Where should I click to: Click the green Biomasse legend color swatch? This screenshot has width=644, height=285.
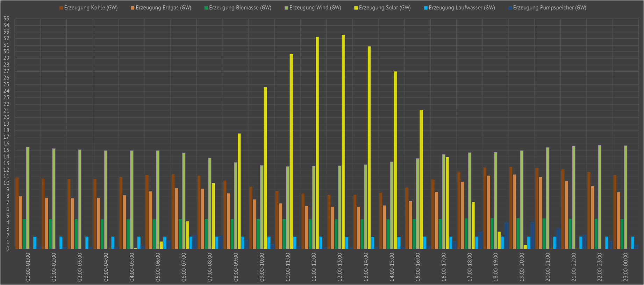point(206,8)
